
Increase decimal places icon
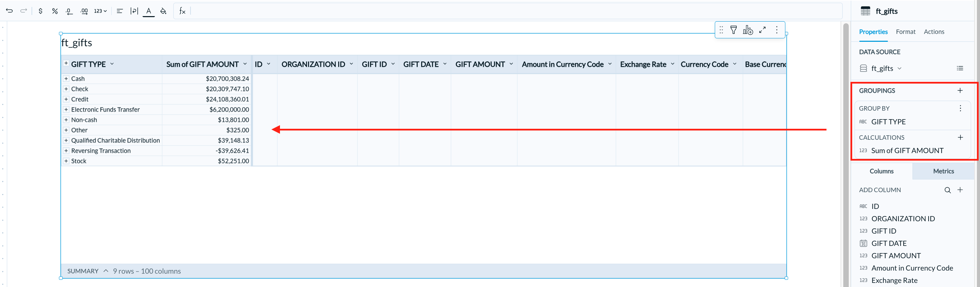point(84,11)
